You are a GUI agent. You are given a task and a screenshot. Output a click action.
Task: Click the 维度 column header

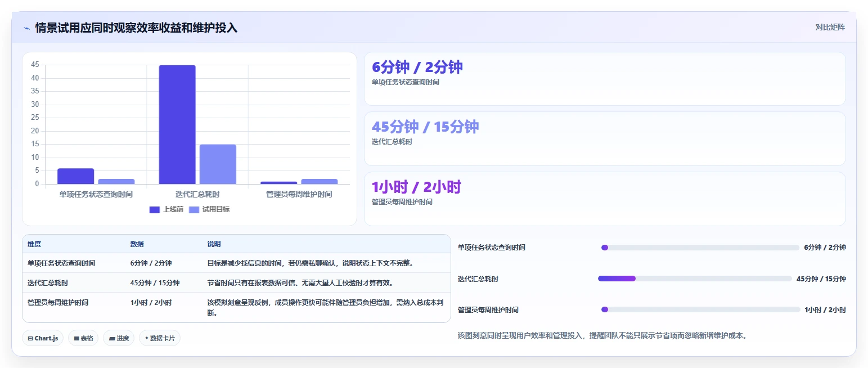tap(34, 244)
